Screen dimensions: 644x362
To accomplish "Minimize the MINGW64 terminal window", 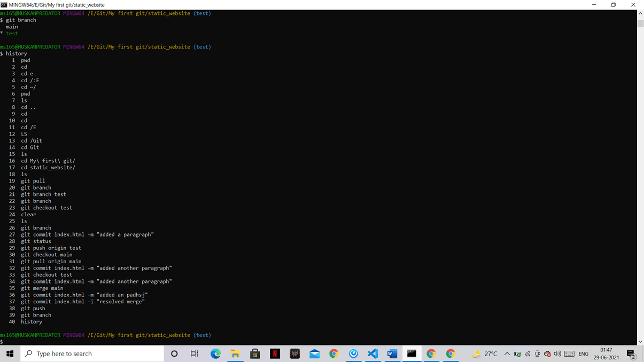I will 594,4.
